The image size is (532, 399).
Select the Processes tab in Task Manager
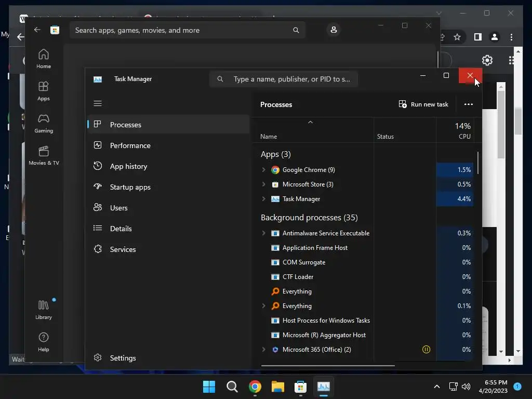pyautogui.click(x=169, y=125)
